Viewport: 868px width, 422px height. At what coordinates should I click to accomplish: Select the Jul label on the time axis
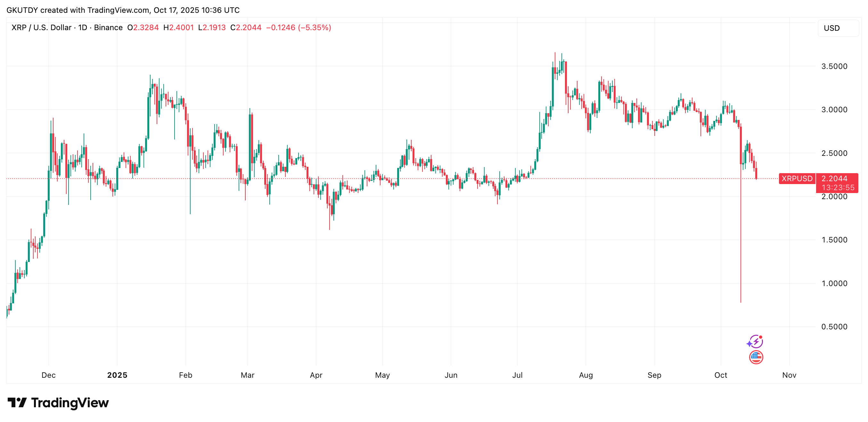tap(517, 375)
